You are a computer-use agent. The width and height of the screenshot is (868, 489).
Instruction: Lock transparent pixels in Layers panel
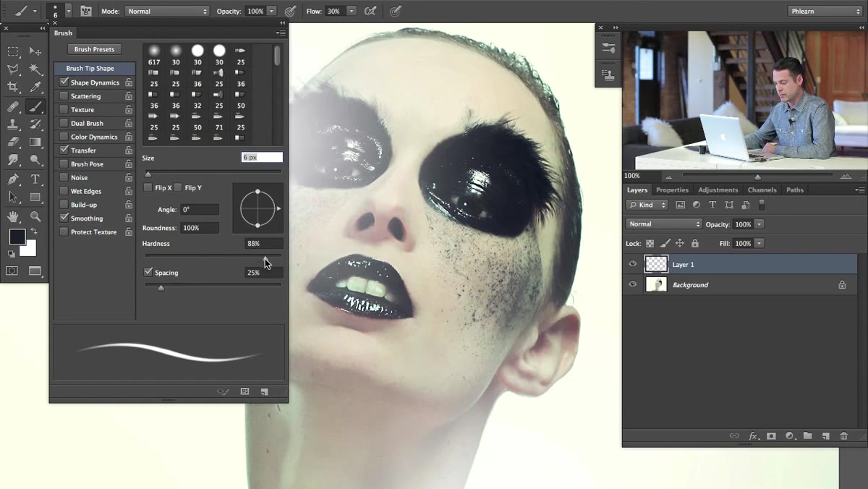pos(650,244)
